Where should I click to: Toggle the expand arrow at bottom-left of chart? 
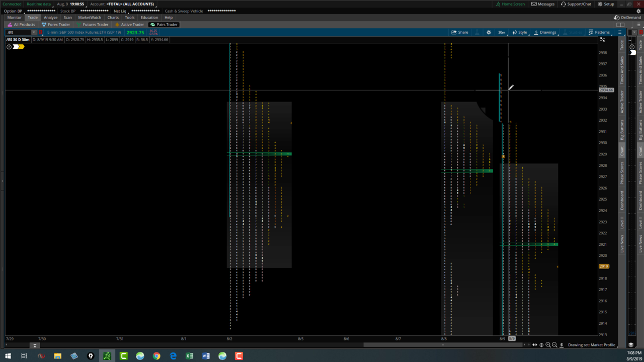click(35, 345)
